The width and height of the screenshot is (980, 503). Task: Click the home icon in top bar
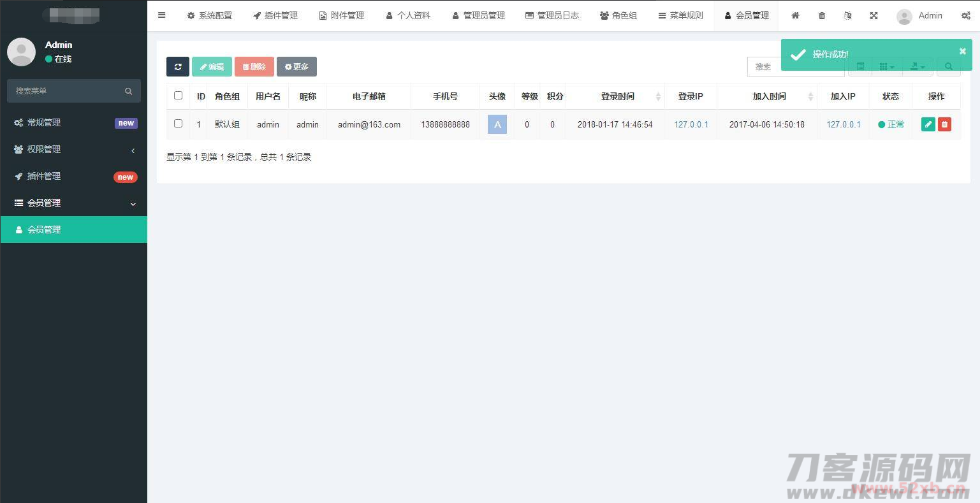pos(795,16)
